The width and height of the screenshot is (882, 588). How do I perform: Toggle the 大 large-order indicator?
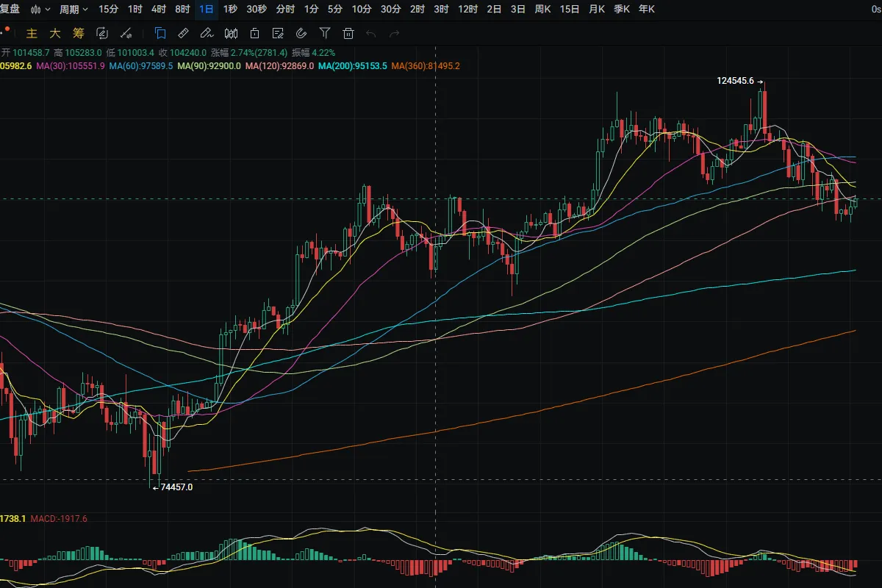click(x=55, y=34)
